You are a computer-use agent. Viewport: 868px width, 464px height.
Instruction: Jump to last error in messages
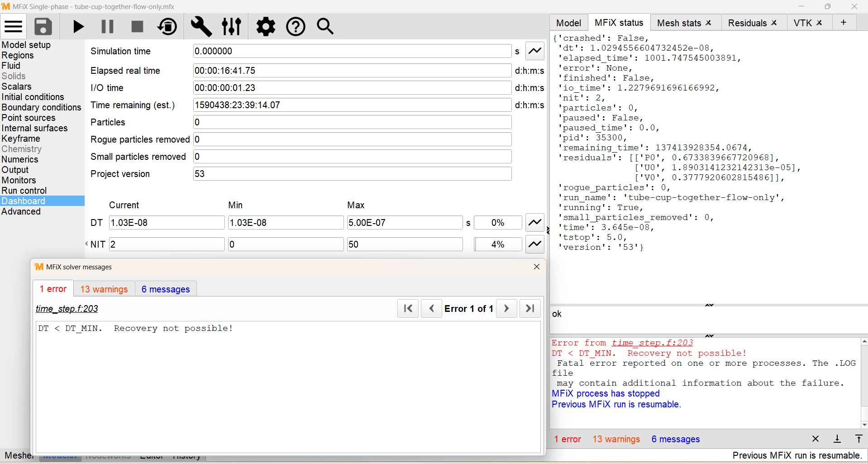[530, 309]
